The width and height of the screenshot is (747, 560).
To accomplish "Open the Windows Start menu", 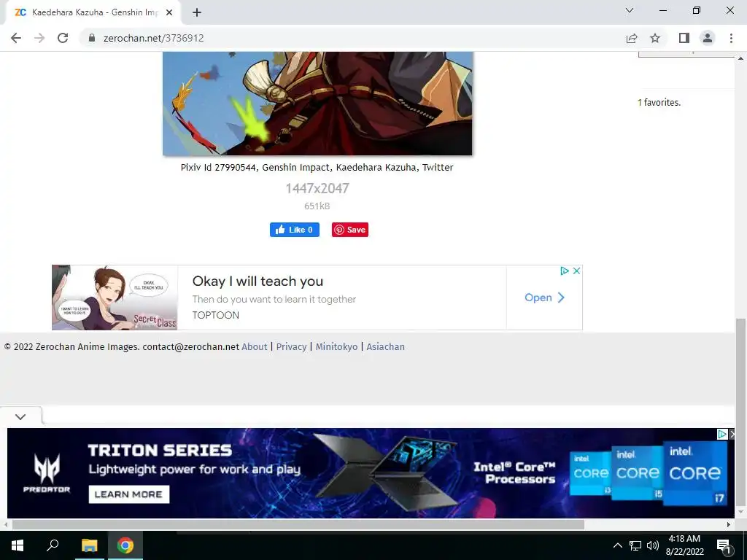I will (x=18, y=545).
